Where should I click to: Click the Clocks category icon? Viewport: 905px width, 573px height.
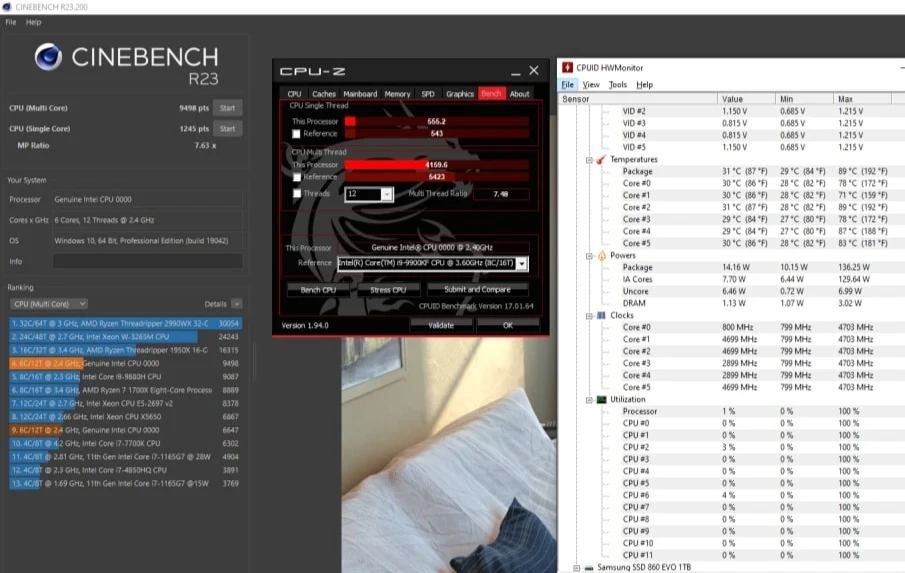pos(601,315)
